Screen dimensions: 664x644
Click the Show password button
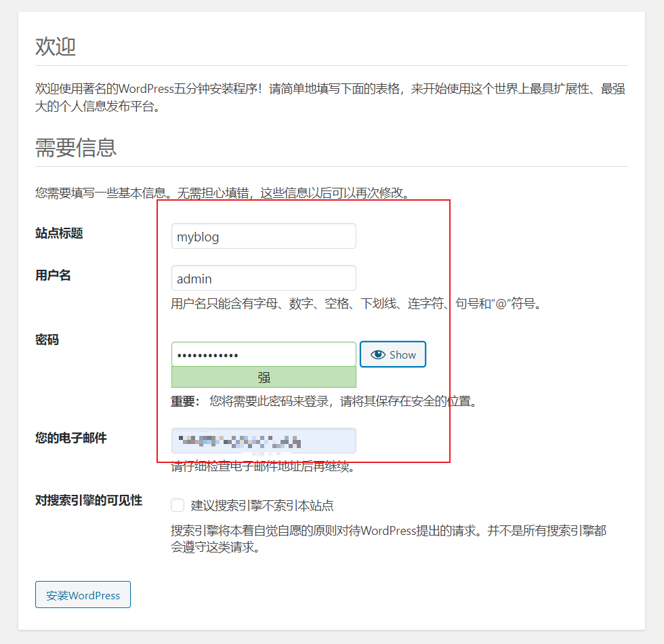393,354
